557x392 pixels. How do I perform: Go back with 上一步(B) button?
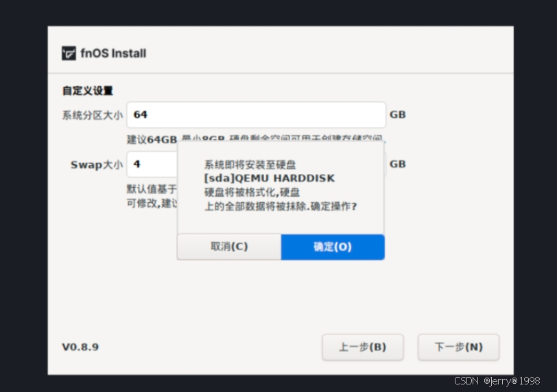point(362,347)
